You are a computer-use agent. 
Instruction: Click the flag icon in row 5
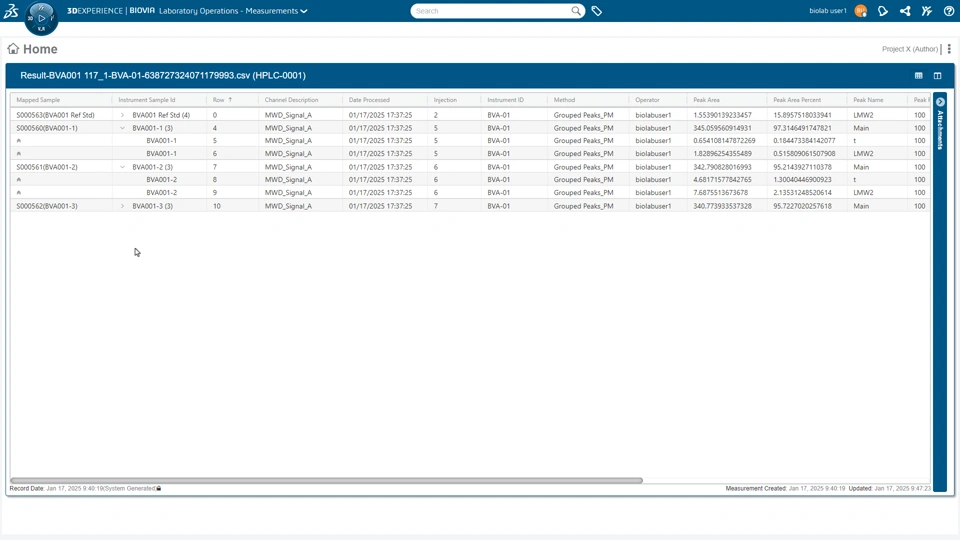(19, 141)
